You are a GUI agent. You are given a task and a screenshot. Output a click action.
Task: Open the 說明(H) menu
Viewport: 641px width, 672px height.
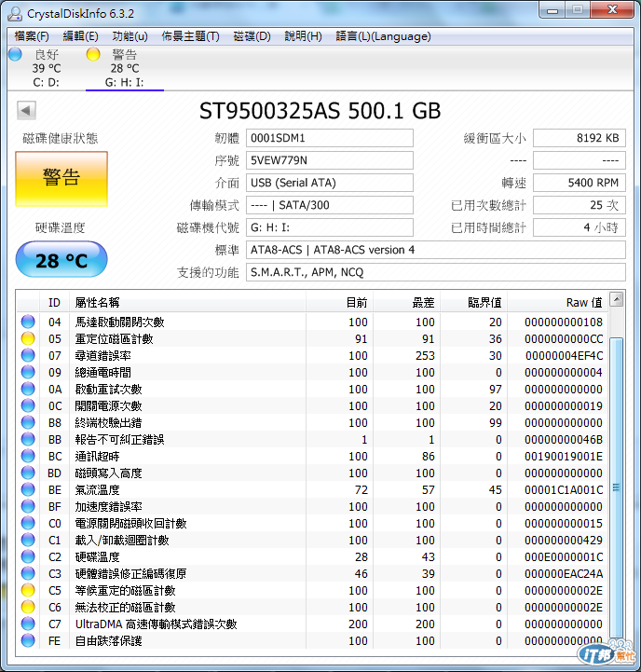pyautogui.click(x=303, y=36)
